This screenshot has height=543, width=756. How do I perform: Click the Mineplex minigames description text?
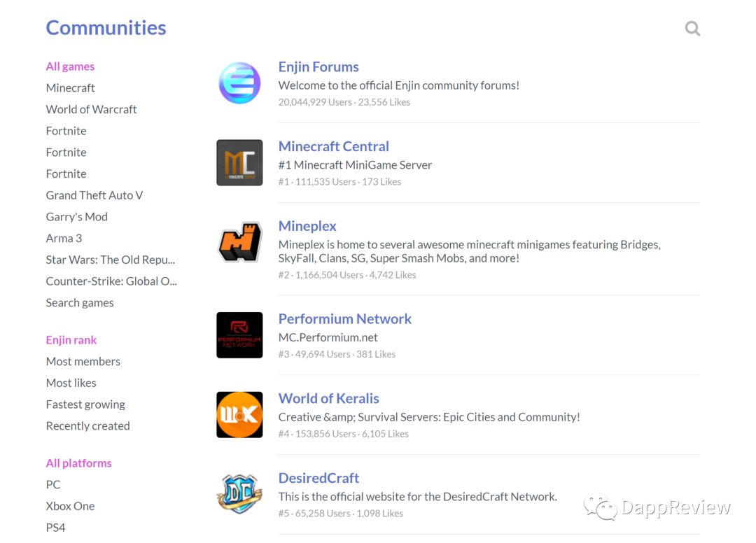click(x=470, y=251)
